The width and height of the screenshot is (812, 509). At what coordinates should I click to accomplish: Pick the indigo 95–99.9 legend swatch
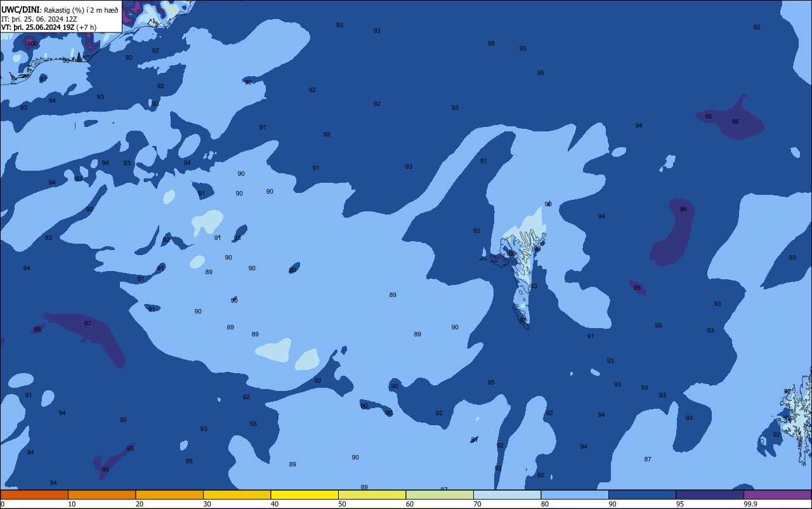coord(710,494)
